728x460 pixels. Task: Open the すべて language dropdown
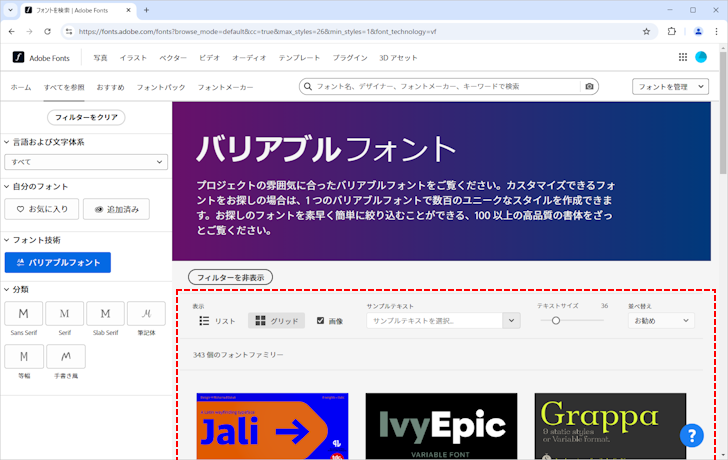pos(86,162)
